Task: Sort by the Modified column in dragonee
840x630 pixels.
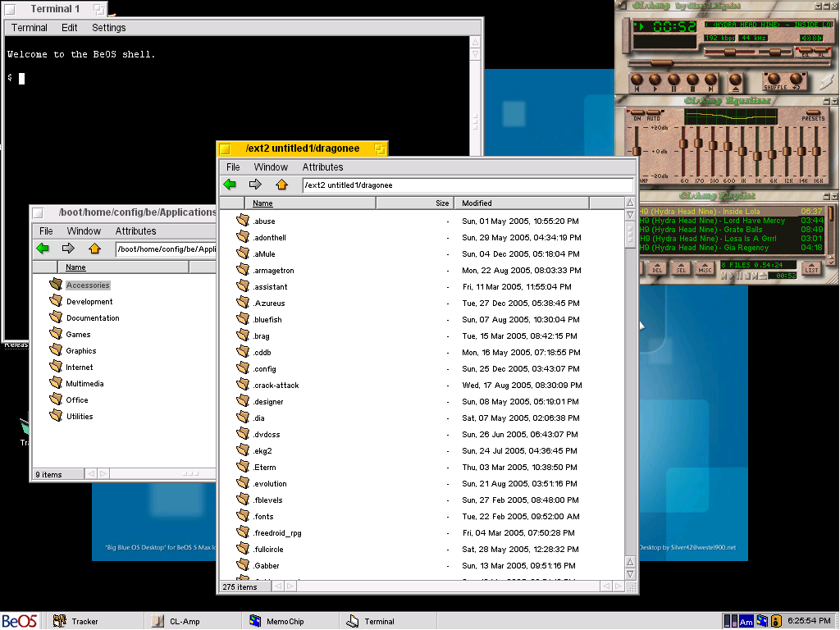Action: pos(522,203)
